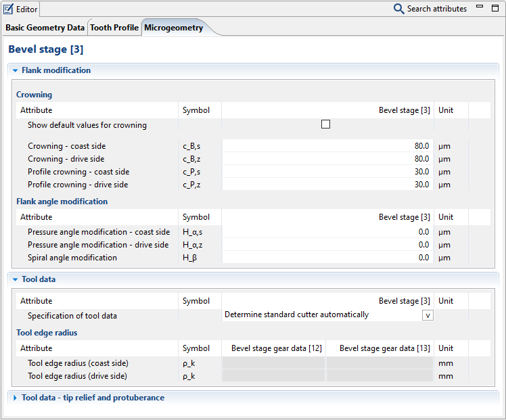Click the Profile crowning - coast side field

(327, 172)
